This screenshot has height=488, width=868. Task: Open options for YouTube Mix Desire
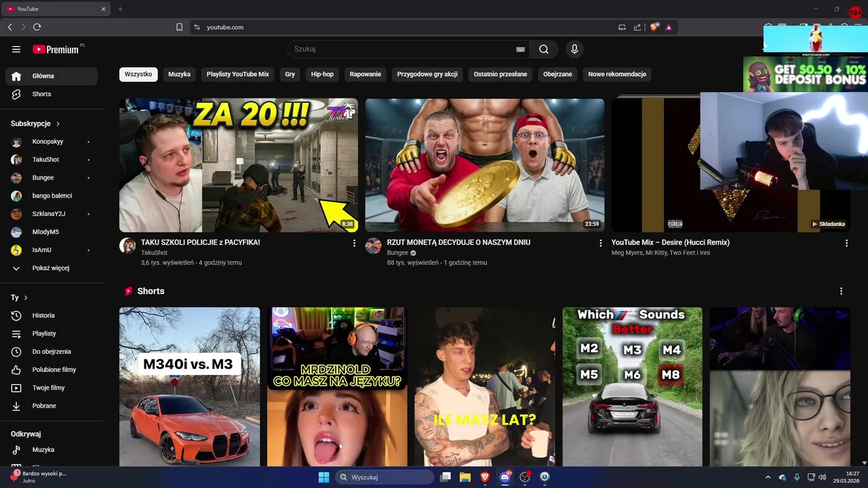click(846, 243)
